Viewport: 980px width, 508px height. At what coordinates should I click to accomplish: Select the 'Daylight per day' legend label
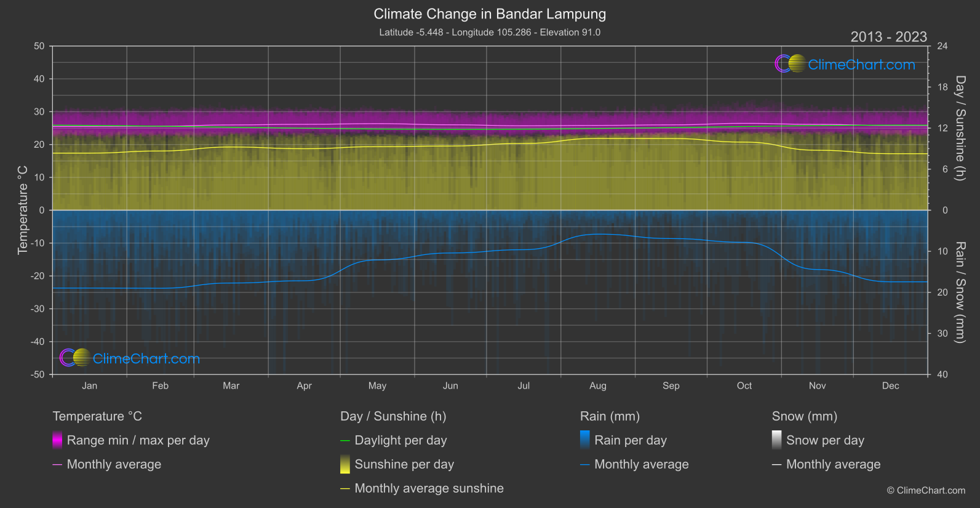(x=401, y=440)
